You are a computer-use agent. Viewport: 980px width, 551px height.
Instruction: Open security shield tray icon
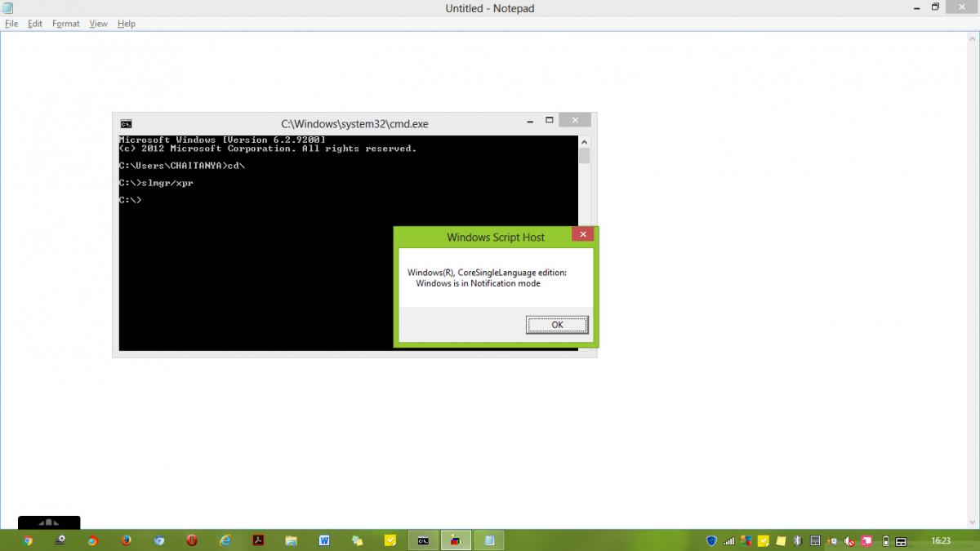711,540
